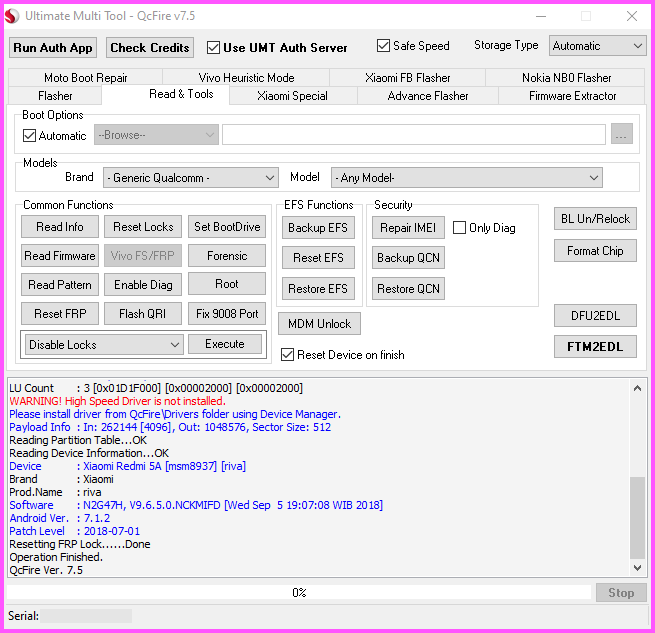Click the Backup QCN button

tap(408, 257)
